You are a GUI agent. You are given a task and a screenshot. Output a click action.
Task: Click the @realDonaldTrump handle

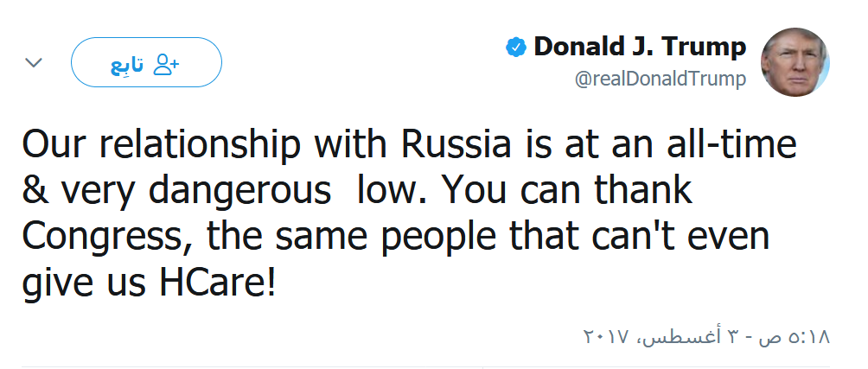pos(661,80)
